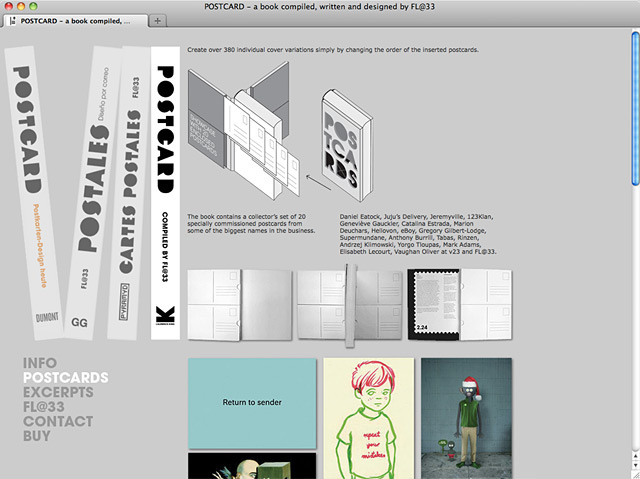This screenshot has width=640, height=479.
Task: Open the INFO section link
Action: click(40, 363)
